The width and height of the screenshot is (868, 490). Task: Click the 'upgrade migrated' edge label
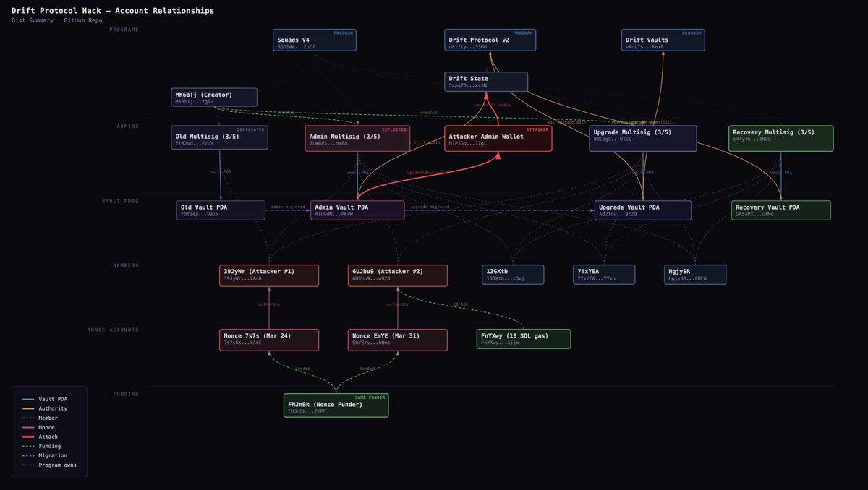pyautogui.click(x=430, y=207)
